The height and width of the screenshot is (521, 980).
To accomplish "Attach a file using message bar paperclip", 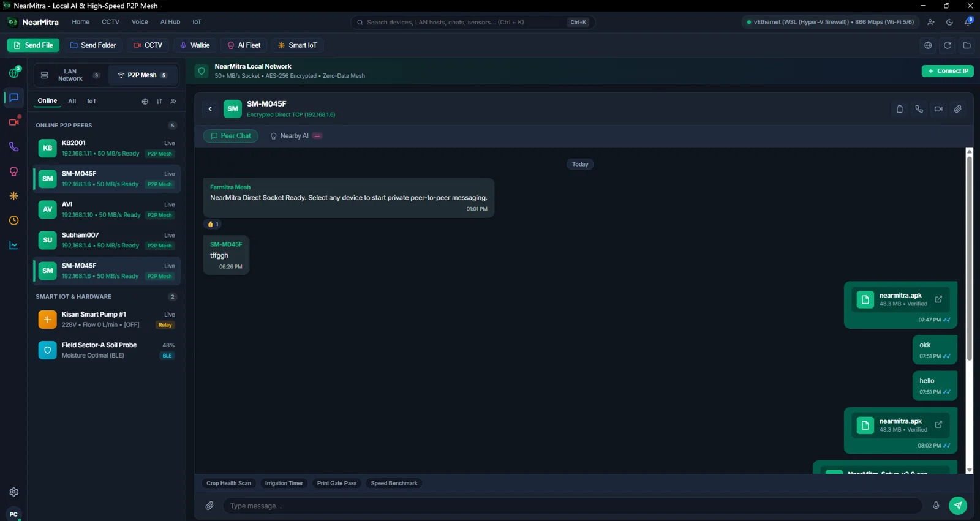I will click(209, 506).
